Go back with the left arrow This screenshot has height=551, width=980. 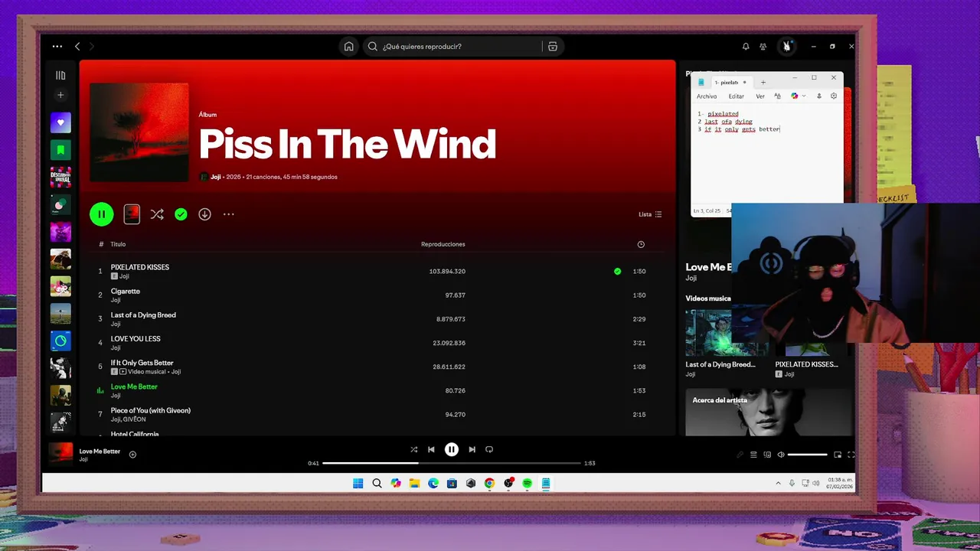77,47
